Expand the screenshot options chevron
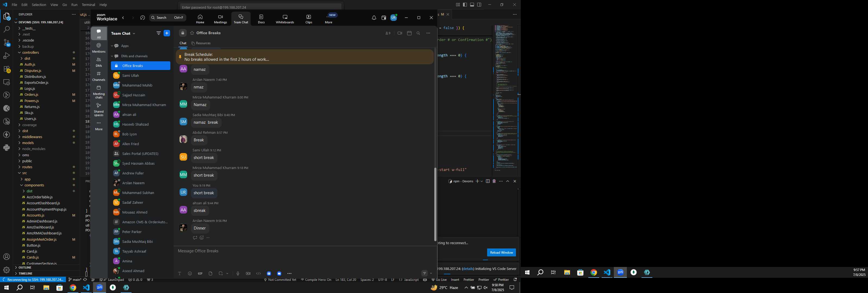868x293 pixels. pyautogui.click(x=228, y=273)
